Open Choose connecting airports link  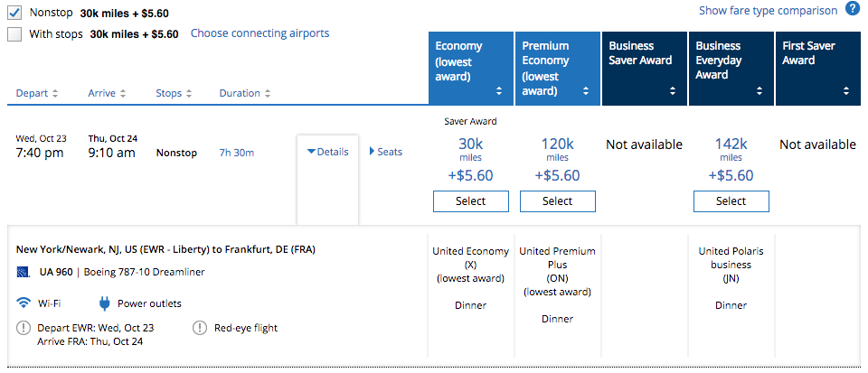point(259,33)
